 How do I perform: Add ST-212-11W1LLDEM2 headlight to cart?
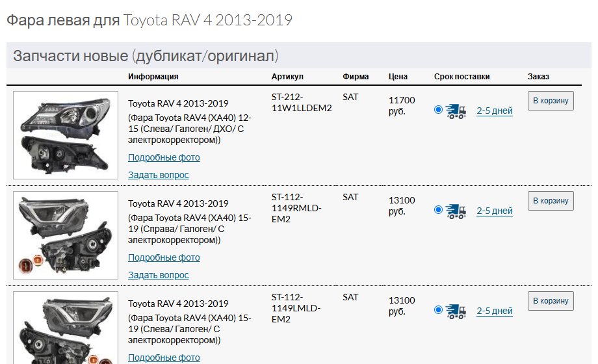click(x=551, y=101)
